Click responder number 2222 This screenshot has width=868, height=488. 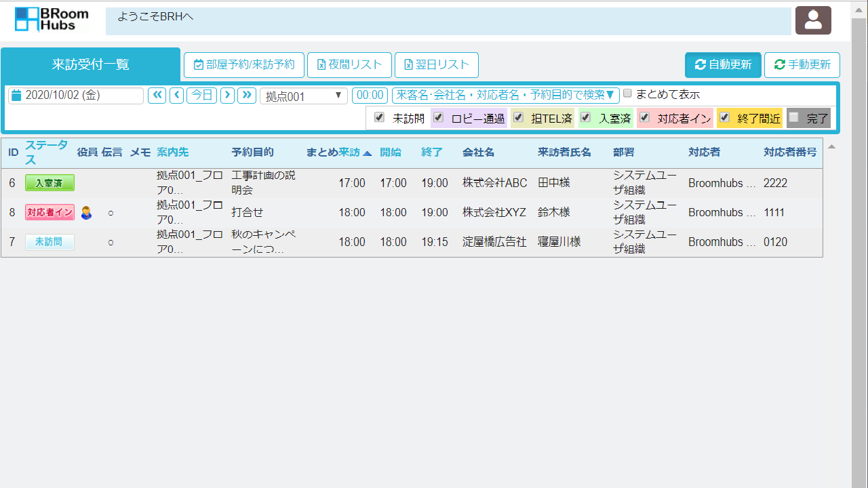775,183
